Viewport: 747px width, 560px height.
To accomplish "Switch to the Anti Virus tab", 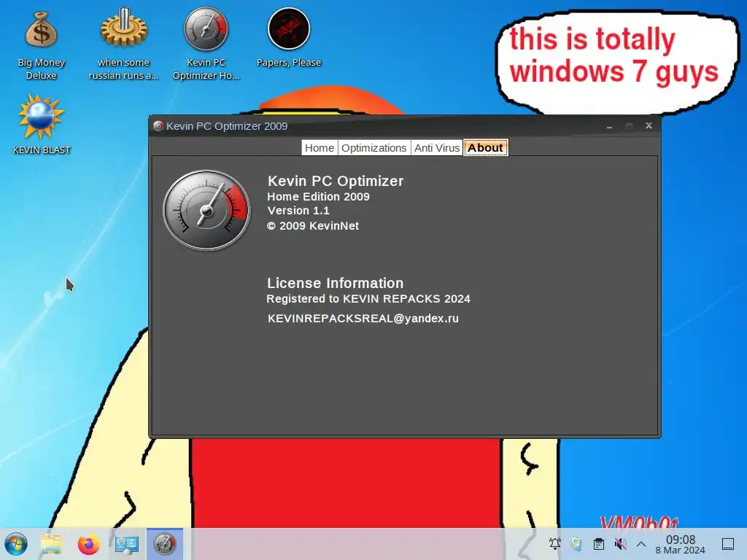I will tap(437, 147).
